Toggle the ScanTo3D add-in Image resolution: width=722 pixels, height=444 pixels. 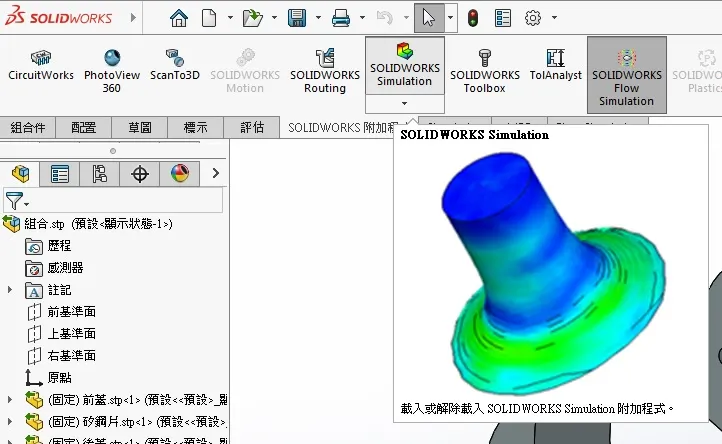(175, 65)
